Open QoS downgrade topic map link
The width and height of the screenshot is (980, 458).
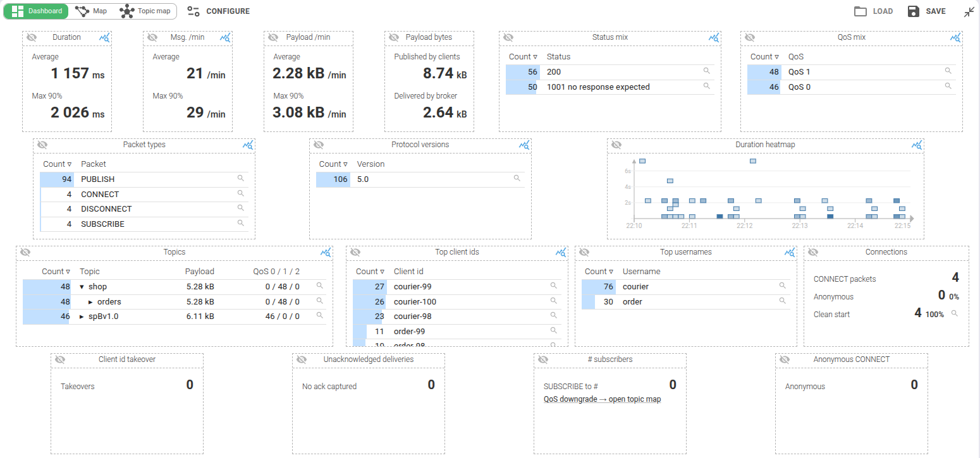[603, 399]
